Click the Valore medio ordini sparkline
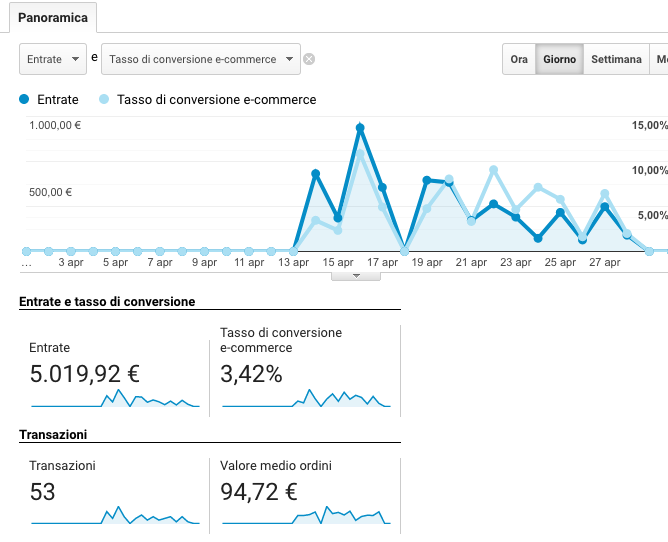The height and width of the screenshot is (542, 668). point(306,515)
